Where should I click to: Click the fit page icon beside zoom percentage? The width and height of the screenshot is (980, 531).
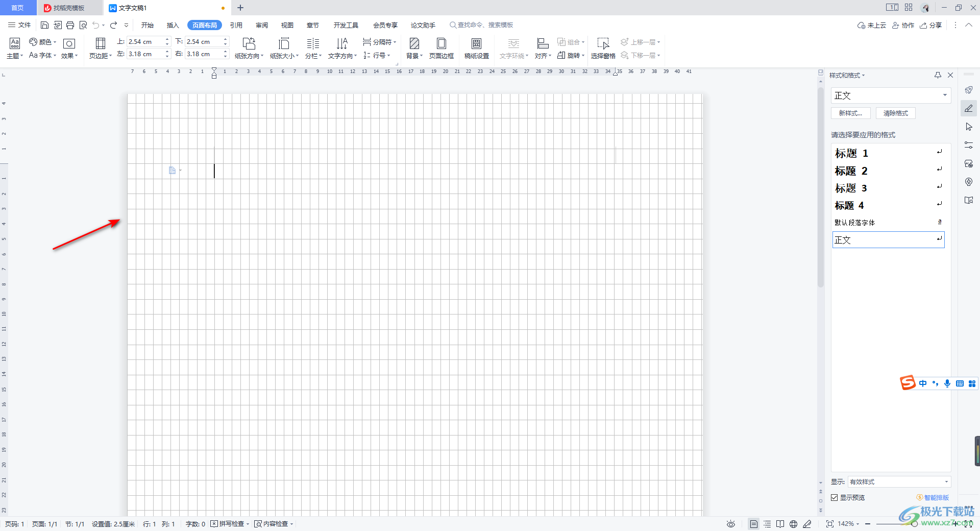tap(829, 524)
